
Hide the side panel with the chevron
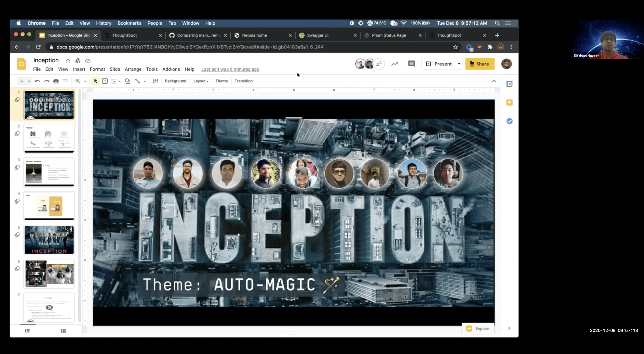[509, 328]
